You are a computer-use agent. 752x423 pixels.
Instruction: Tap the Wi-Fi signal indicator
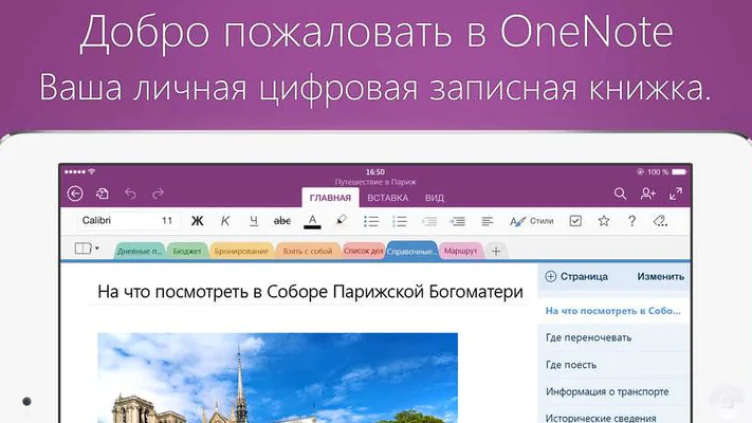(x=92, y=172)
